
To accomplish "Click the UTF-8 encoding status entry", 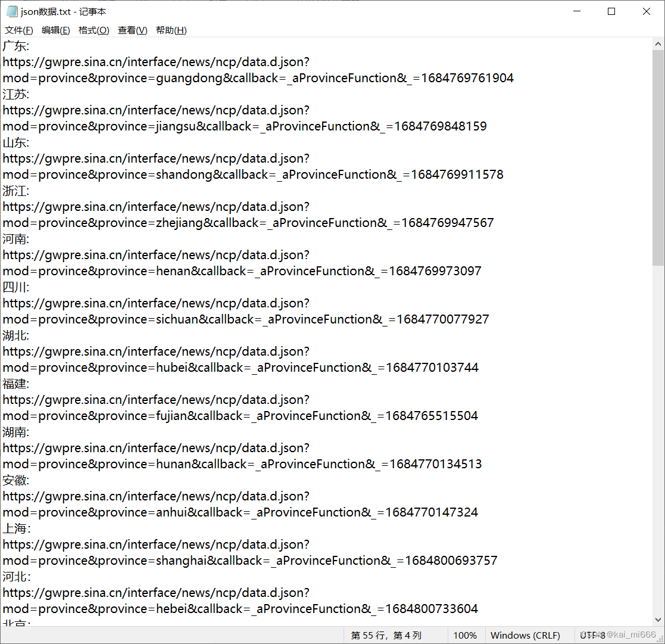I will 592,635.
